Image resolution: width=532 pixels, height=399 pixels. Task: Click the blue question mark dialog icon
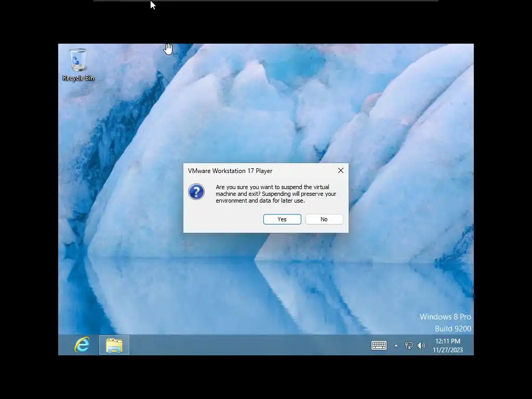click(196, 192)
